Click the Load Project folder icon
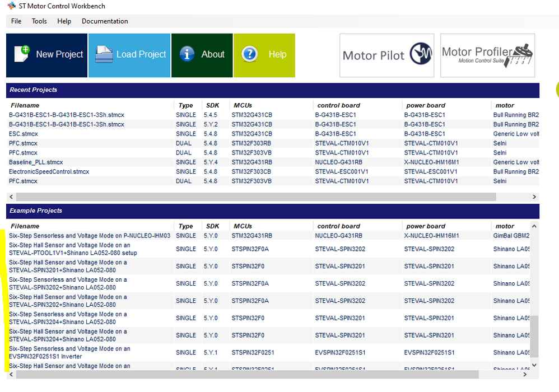 [x=104, y=54]
